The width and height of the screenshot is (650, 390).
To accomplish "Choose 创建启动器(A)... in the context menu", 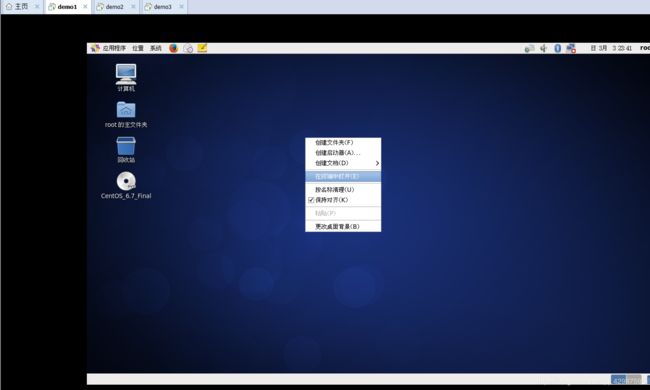I will coord(343,153).
